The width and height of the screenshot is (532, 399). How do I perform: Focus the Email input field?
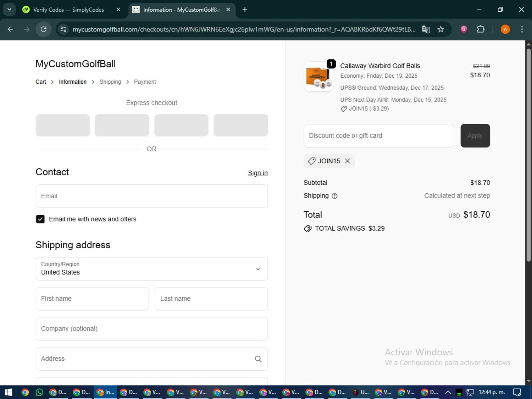[x=152, y=196]
